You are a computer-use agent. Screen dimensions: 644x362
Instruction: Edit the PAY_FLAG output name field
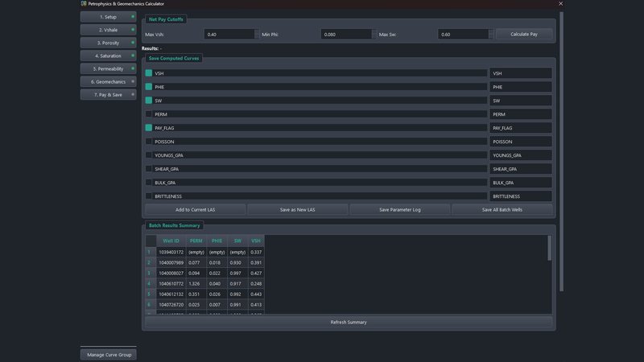[520, 128]
